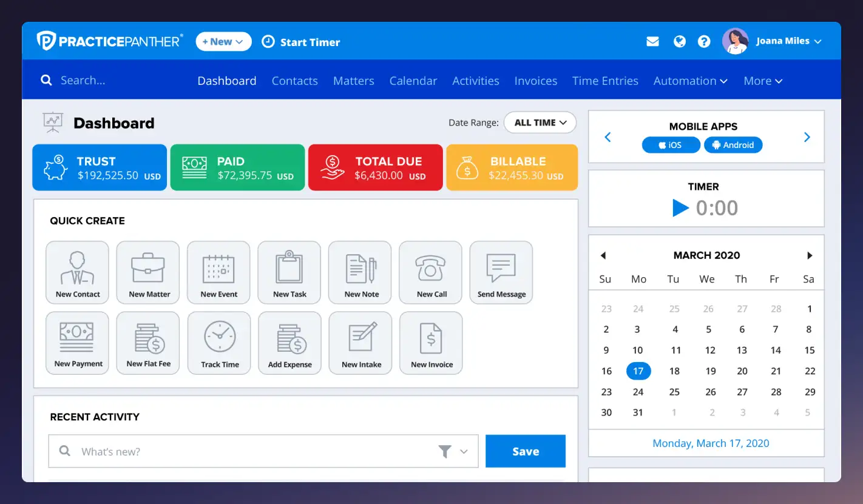Click the Track Time clock icon
The image size is (863, 504).
point(218,342)
